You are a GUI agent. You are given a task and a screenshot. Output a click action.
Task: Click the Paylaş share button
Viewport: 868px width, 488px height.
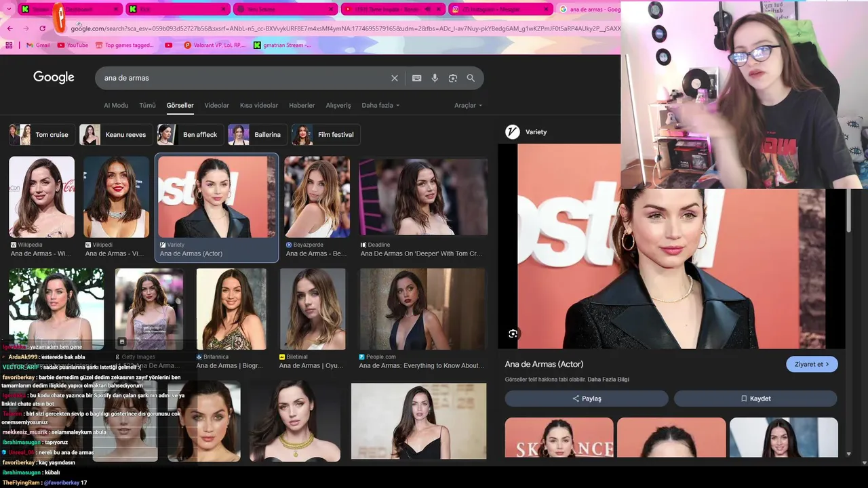click(x=587, y=399)
